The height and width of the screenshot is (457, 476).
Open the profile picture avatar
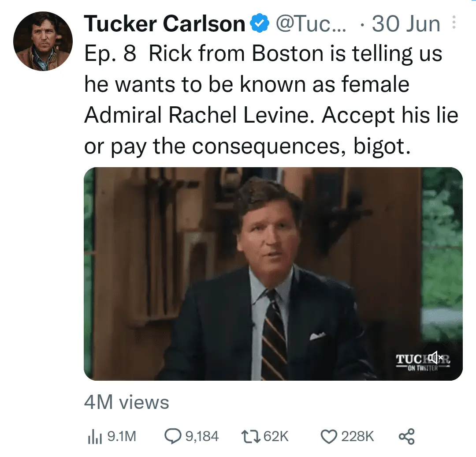tap(43, 41)
